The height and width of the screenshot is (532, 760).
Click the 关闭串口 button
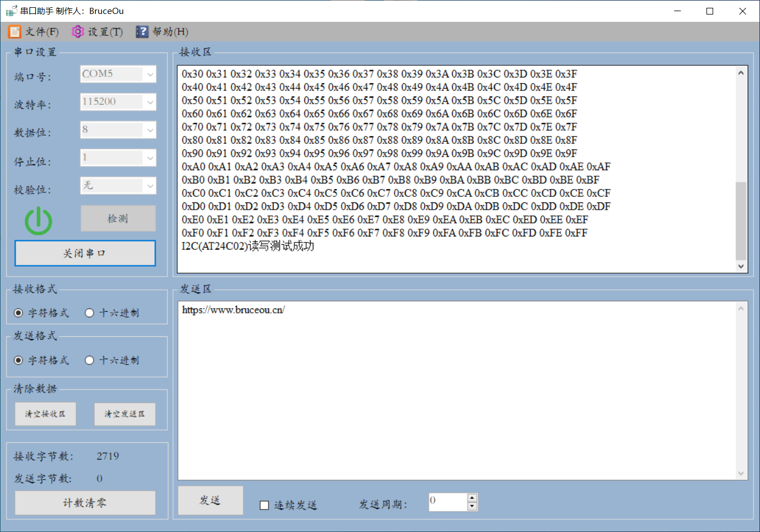pos(85,253)
